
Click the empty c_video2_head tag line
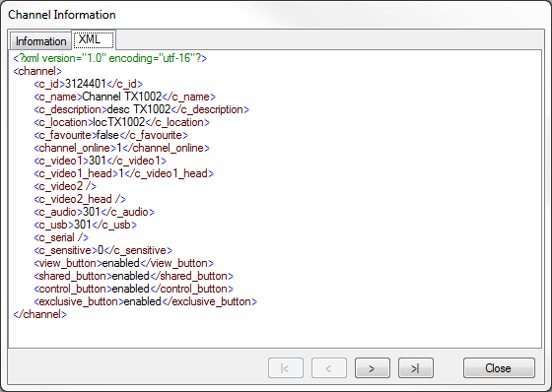tap(80, 199)
